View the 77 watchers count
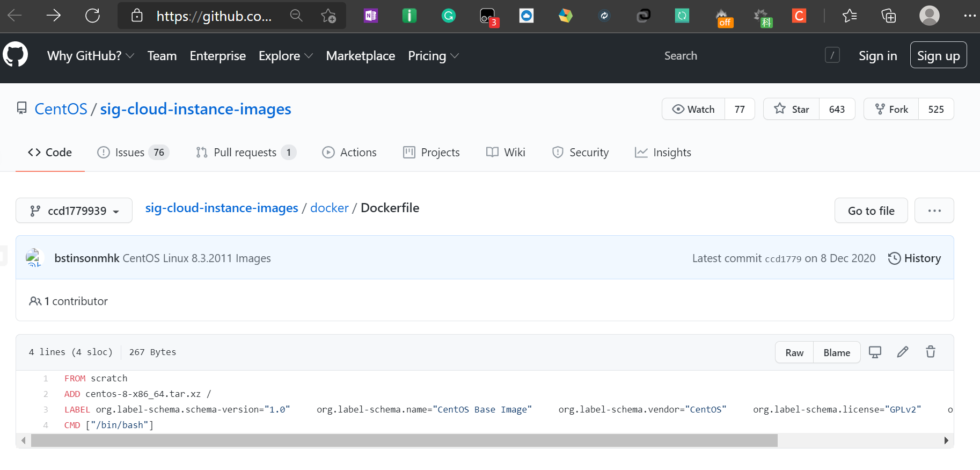The height and width of the screenshot is (470, 980). tap(740, 109)
